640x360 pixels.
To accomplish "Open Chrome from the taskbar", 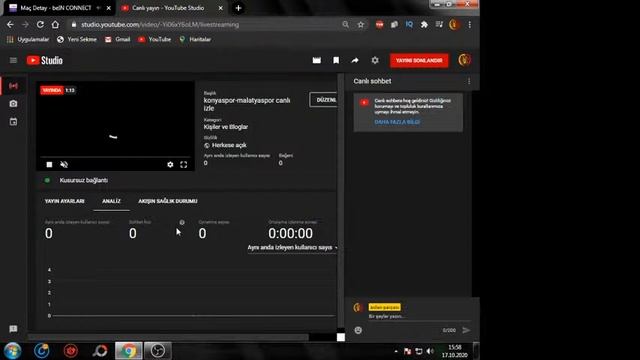I will [x=129, y=351].
